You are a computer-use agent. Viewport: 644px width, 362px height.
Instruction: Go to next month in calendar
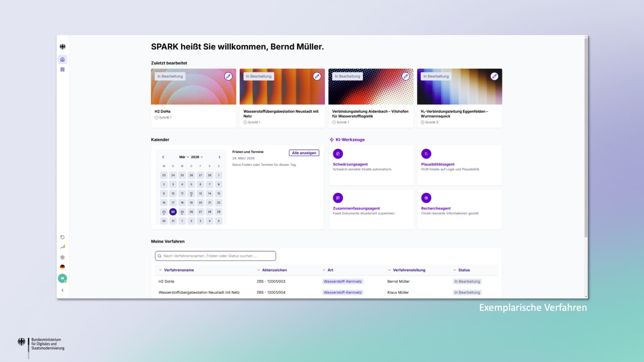pos(220,157)
